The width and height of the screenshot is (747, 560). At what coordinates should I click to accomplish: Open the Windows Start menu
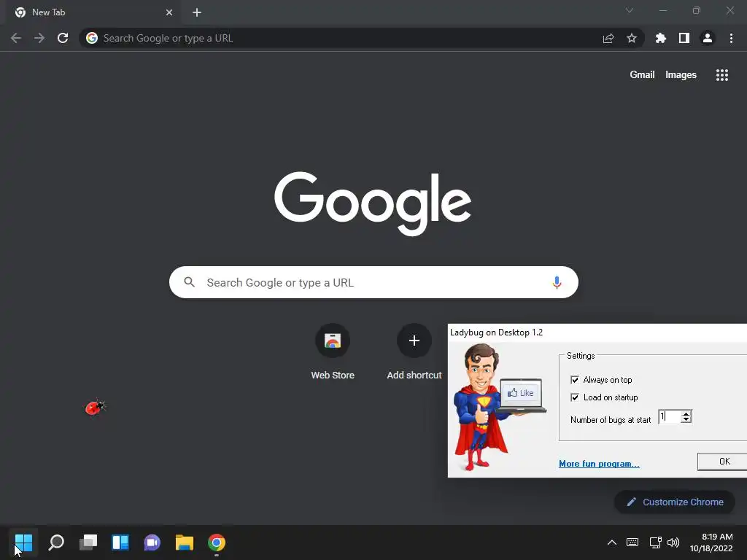pos(23,542)
